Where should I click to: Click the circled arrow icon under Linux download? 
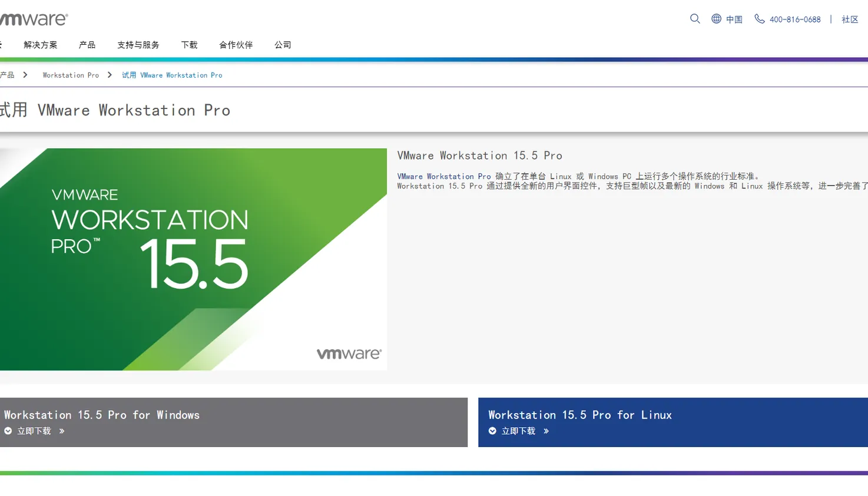(x=492, y=431)
